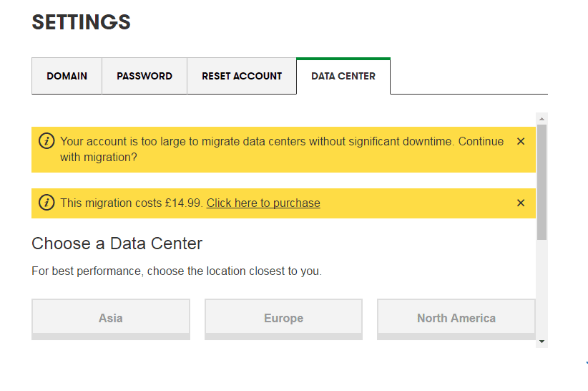Switch to the Password tab

pyautogui.click(x=144, y=76)
